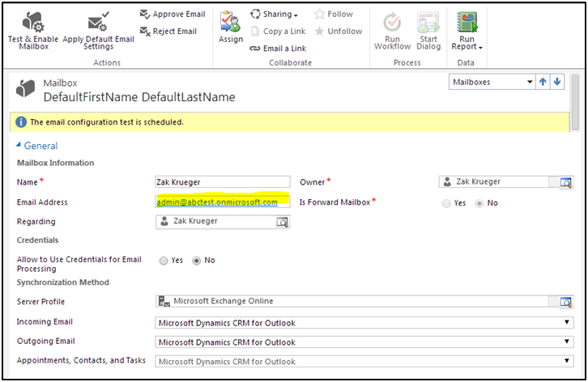Click the Start Dialog icon
Image resolution: width=588 pixels, height=382 pixels.
[428, 22]
